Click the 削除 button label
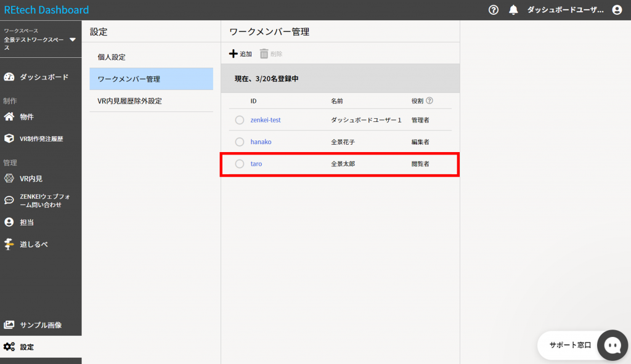This screenshot has width=631, height=364. [276, 54]
